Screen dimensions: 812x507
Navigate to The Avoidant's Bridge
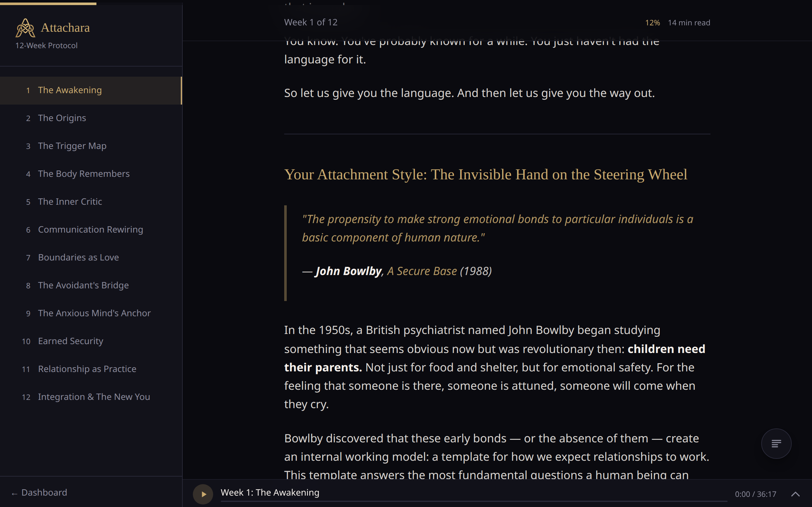[83, 285]
